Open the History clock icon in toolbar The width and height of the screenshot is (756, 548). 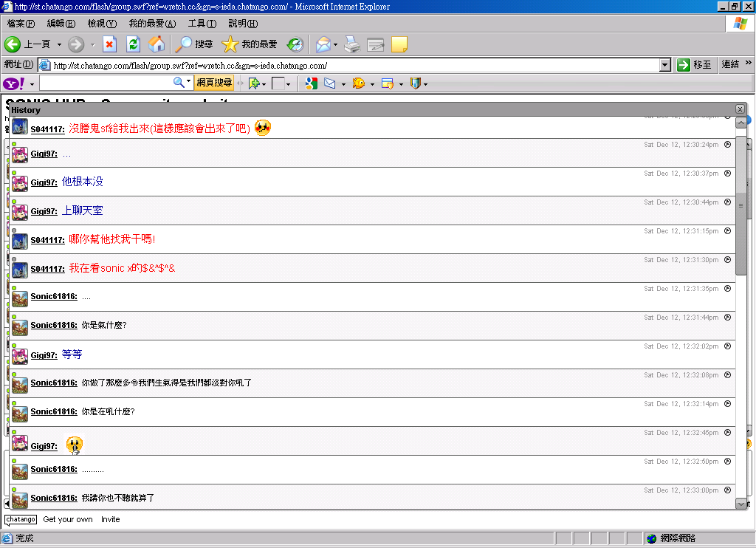(295, 44)
